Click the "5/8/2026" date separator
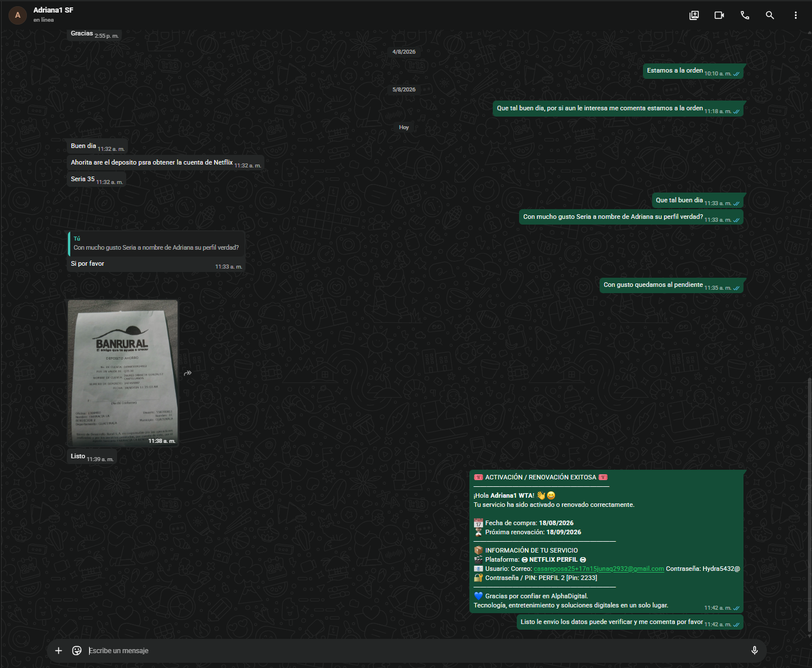This screenshot has width=812, height=668. [404, 90]
